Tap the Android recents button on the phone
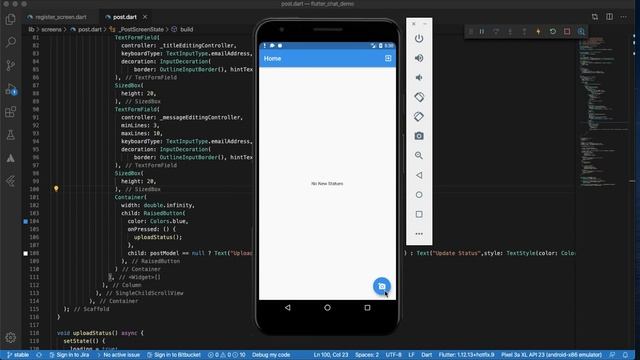Screen dimensions: 640x360 [x=367, y=308]
